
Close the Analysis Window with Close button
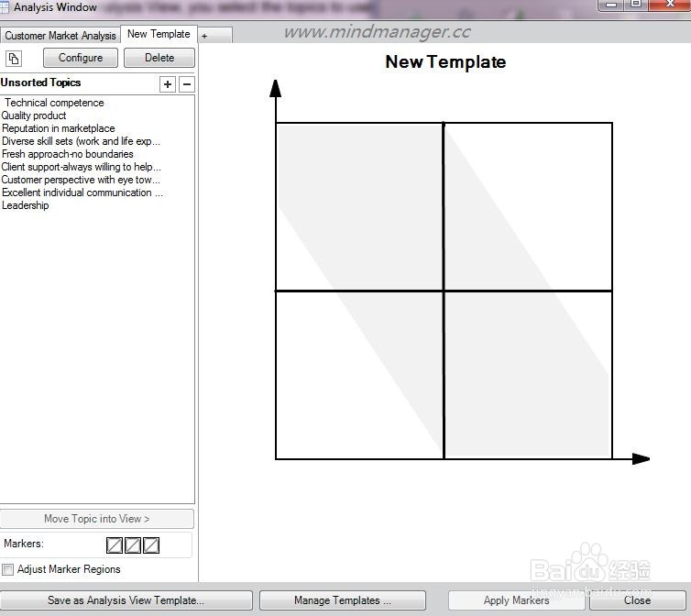(637, 600)
